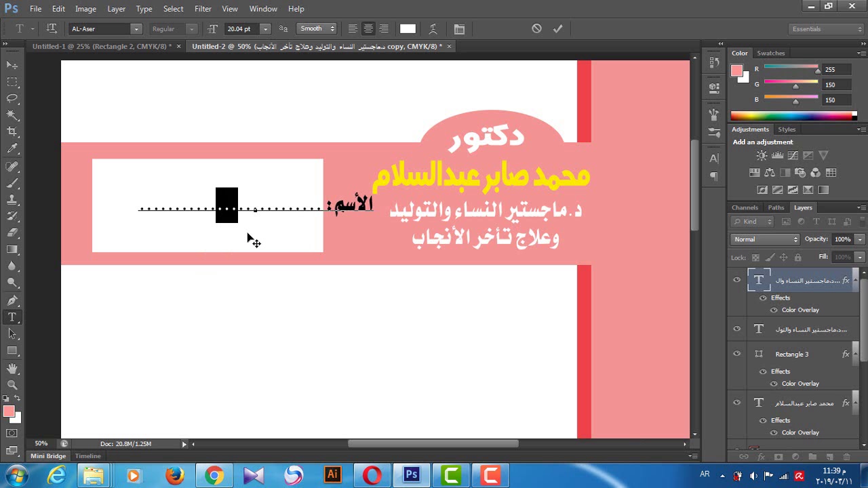Click the Center text icon
Screen dimensions: 868x488
368,28
